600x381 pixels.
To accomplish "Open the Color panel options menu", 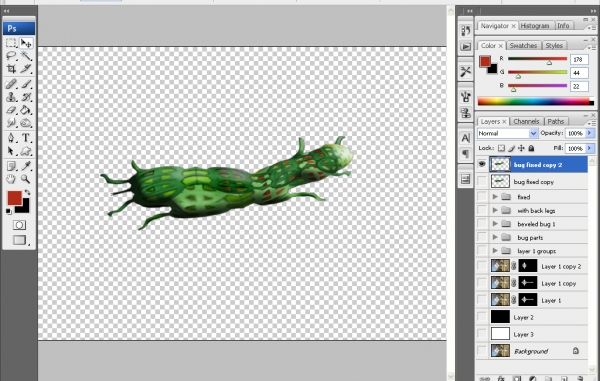I will click(592, 47).
